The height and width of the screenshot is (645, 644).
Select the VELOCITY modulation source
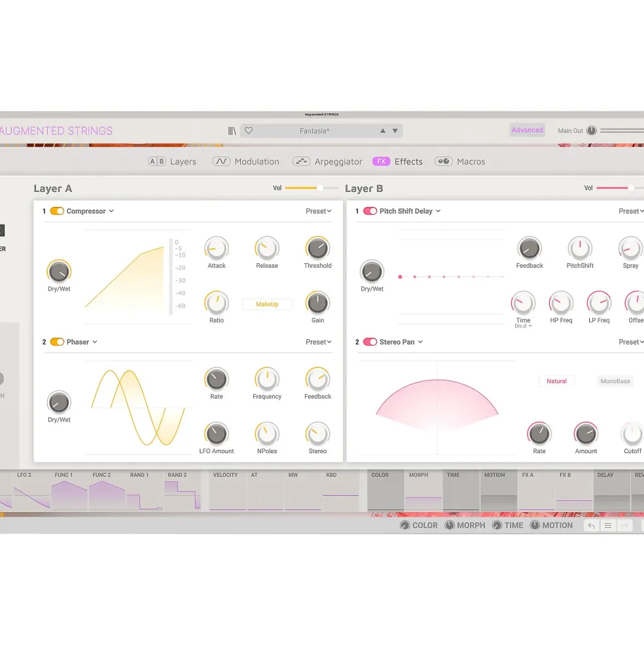coord(227,490)
